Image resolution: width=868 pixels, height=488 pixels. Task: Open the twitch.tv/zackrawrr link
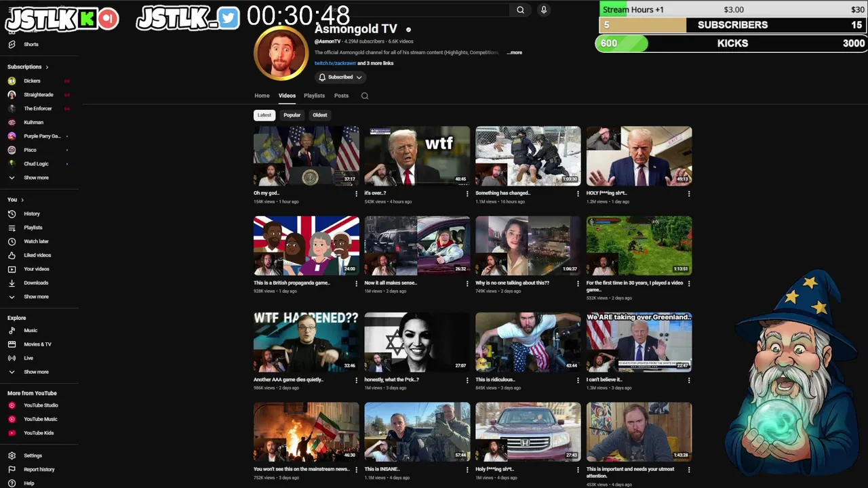(x=335, y=63)
